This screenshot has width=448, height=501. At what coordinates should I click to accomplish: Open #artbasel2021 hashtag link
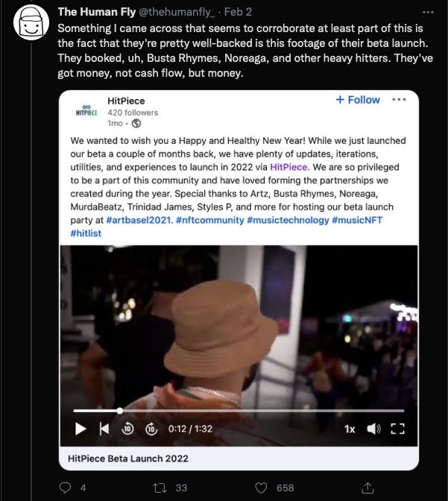(139, 220)
